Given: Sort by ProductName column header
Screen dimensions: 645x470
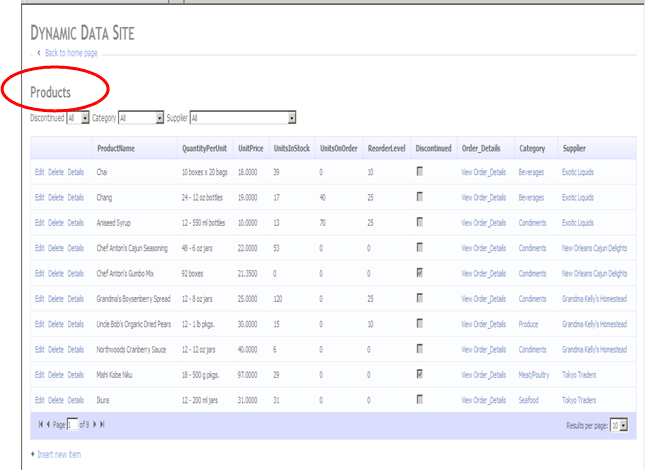Looking at the screenshot, I should pyautogui.click(x=116, y=148).
